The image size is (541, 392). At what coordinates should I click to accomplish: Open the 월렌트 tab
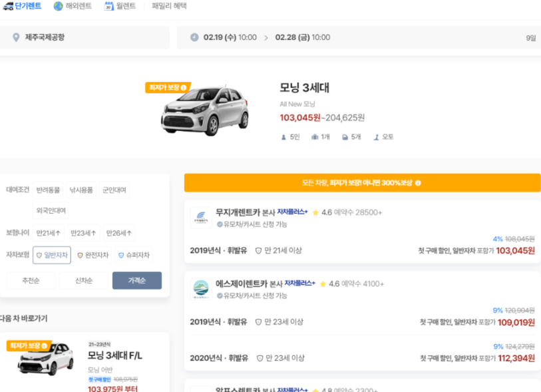[120, 6]
